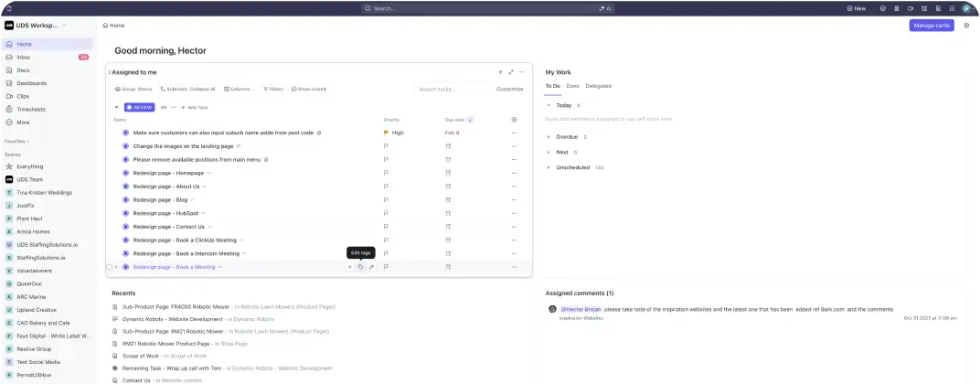Tick the checkbox for Redesign page - Book a Meeting
Viewport: 980px width, 384px height.
[109, 267]
